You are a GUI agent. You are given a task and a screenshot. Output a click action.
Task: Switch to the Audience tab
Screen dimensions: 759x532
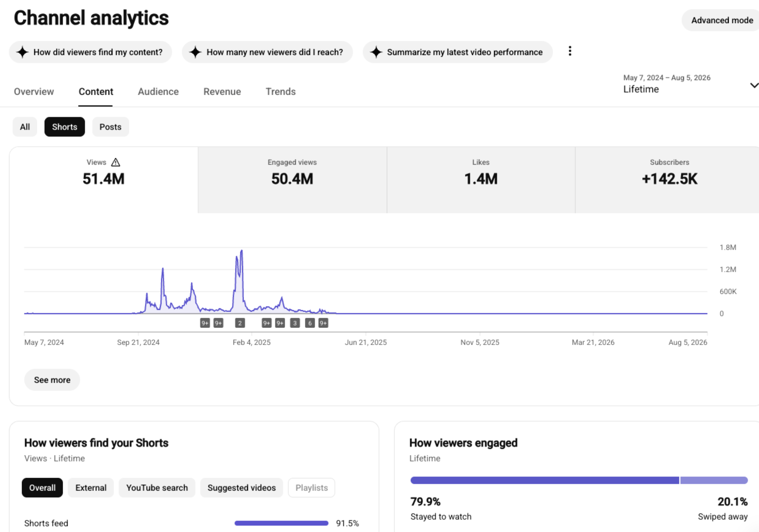point(158,92)
